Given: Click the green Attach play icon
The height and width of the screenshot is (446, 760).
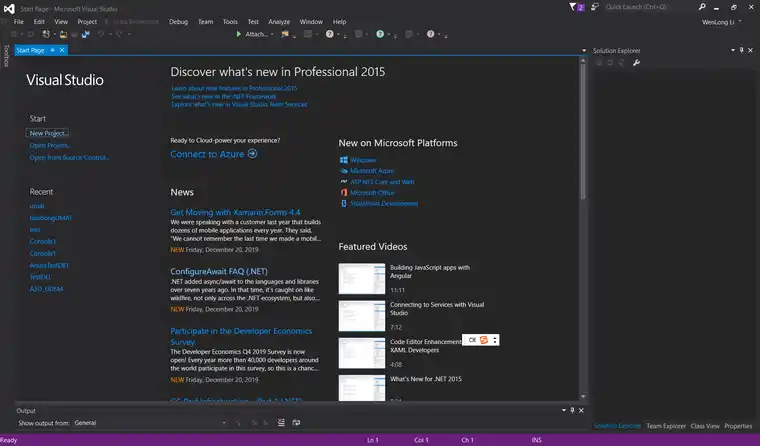Looking at the screenshot, I should 238,34.
